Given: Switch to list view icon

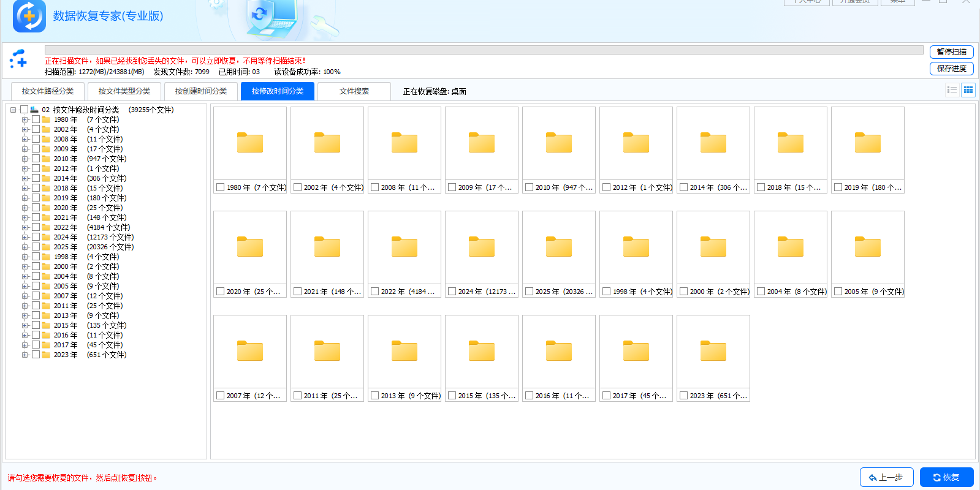Looking at the screenshot, I should tap(952, 90).
